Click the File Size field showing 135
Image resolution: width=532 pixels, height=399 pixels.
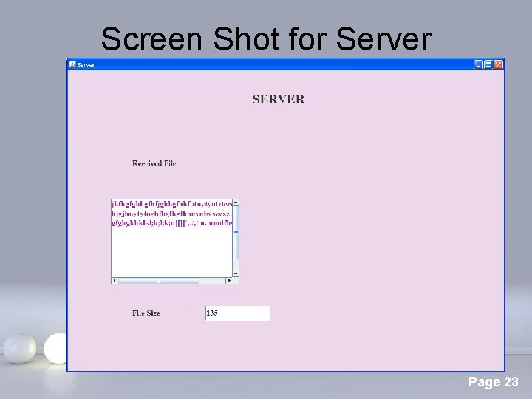(237, 313)
